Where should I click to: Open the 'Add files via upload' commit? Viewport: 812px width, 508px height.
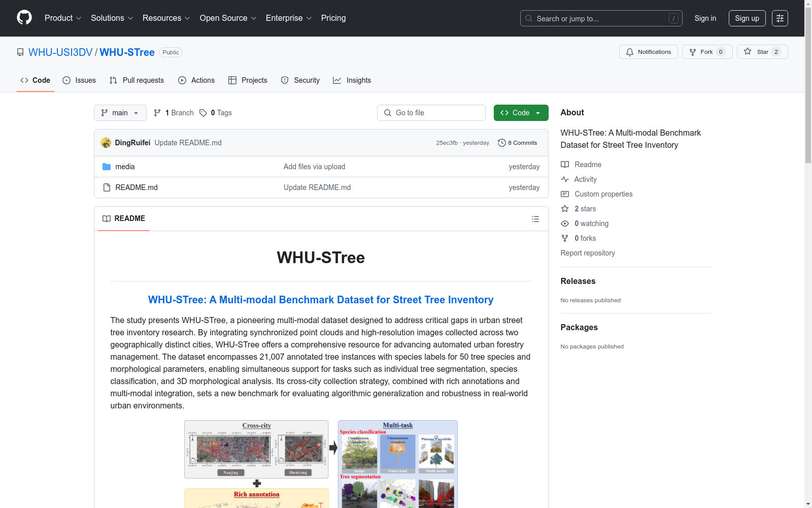[x=314, y=167]
